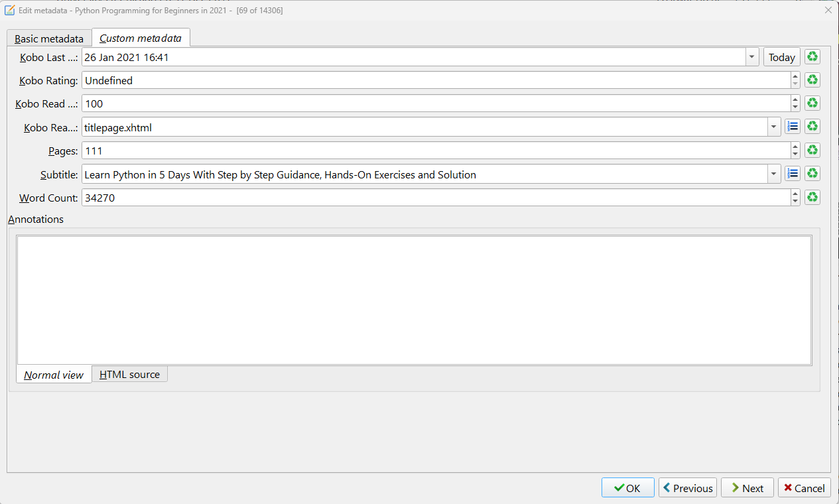Click the recycle icon for Subtitle row
The image size is (839, 504).
(812, 174)
